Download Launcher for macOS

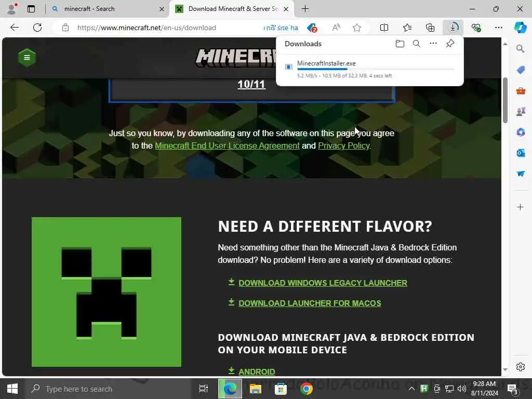310,303
